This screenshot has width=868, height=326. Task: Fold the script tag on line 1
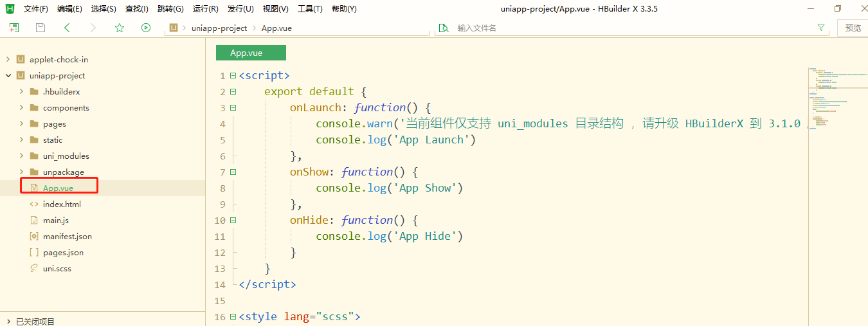pos(233,76)
